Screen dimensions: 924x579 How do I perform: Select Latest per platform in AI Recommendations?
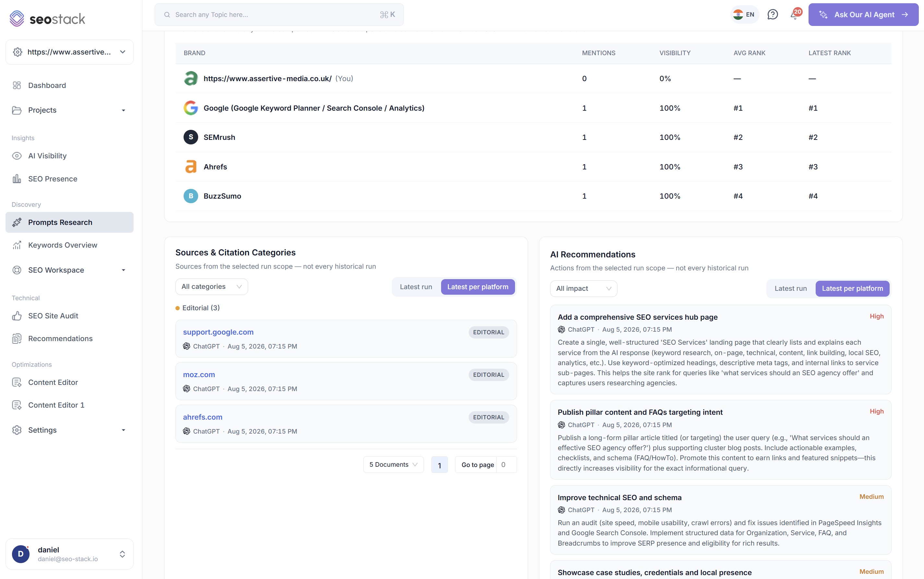click(852, 289)
